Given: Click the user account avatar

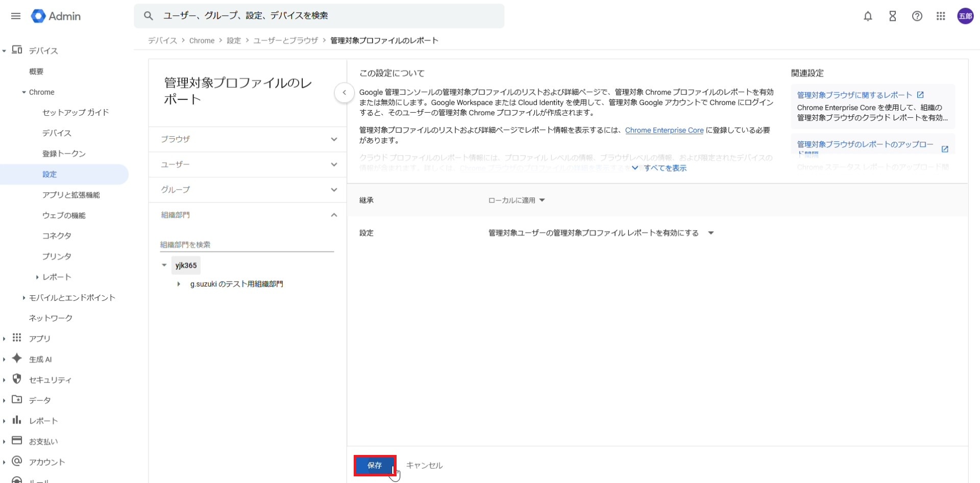Looking at the screenshot, I should (x=965, y=16).
